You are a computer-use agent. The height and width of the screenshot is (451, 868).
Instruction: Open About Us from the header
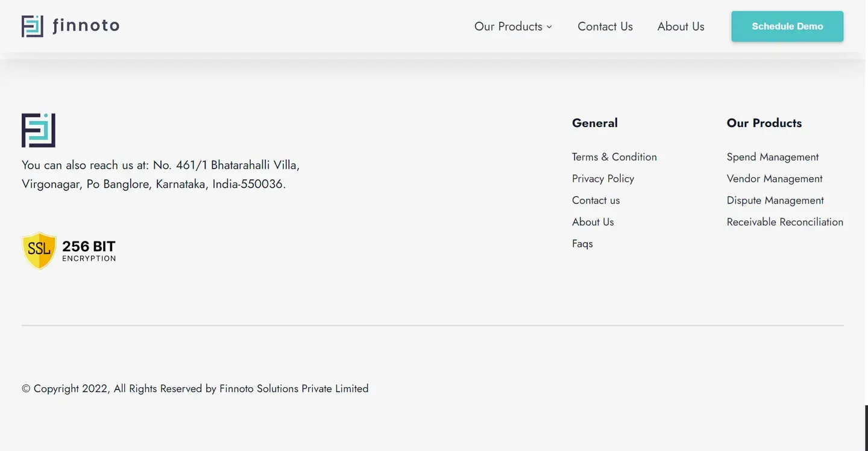click(x=681, y=26)
